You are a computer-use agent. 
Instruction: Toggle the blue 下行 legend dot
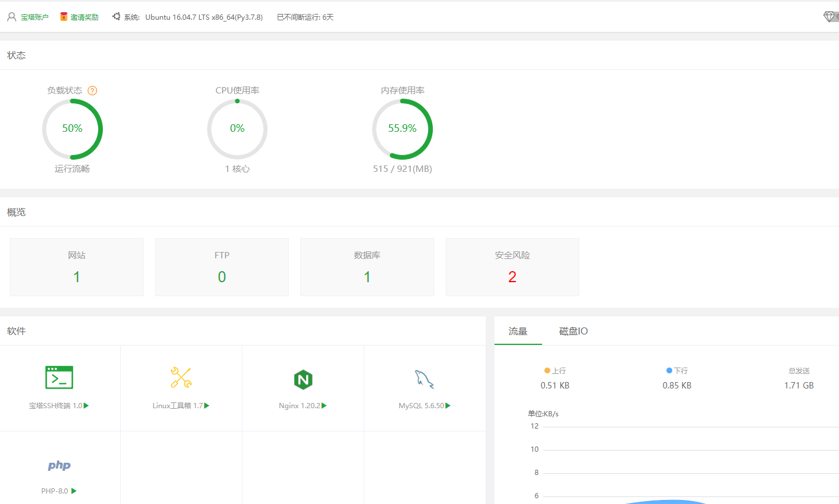point(669,370)
